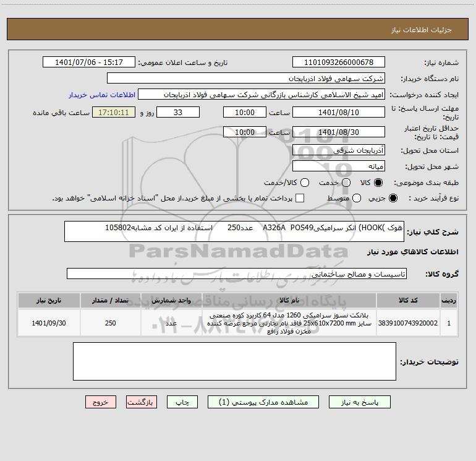Viewport: 476px width, 461px height.
Task: Click the quantity cell 250
Action: tap(111, 323)
